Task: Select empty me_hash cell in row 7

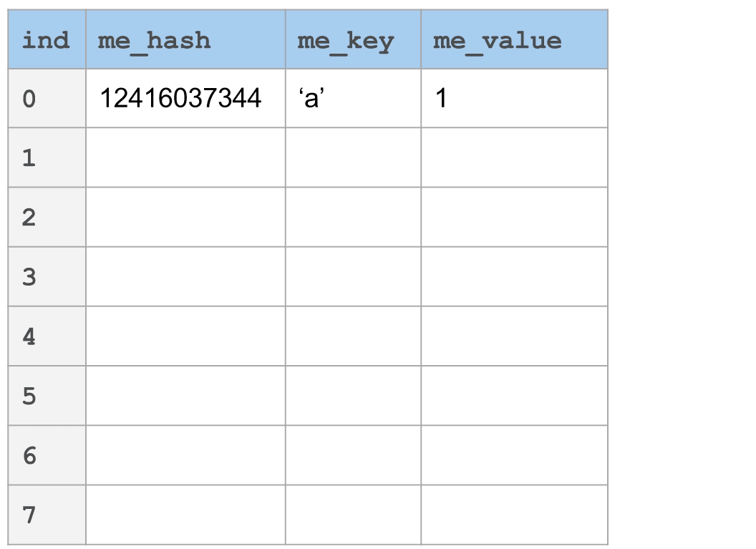Action: pyautogui.click(x=185, y=515)
